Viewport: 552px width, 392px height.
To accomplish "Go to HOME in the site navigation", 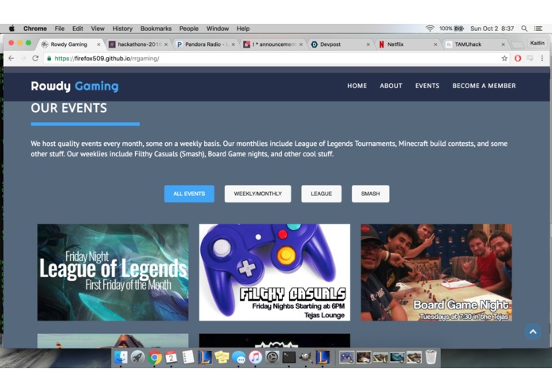I will (357, 86).
